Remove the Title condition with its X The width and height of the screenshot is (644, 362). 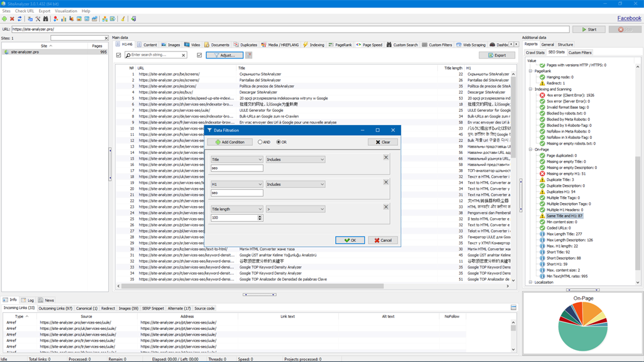pyautogui.click(x=386, y=157)
